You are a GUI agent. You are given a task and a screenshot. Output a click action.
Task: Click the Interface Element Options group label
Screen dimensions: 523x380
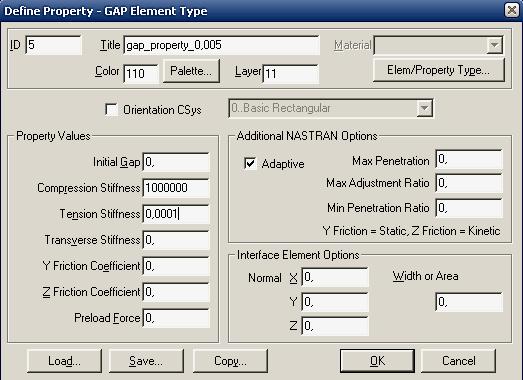[298, 255]
